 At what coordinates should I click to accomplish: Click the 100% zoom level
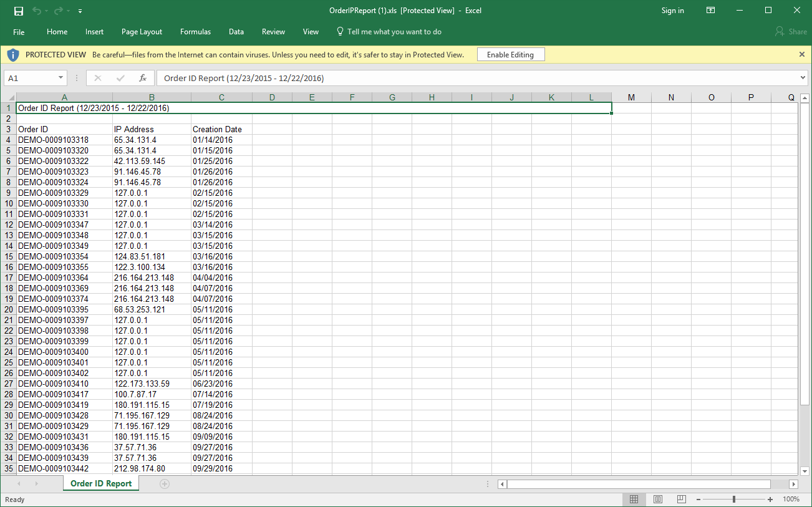click(791, 500)
